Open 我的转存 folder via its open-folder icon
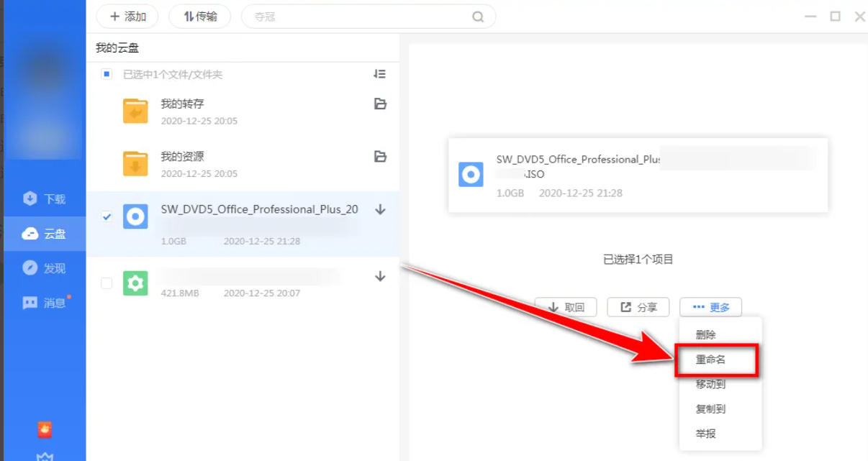 tap(380, 104)
